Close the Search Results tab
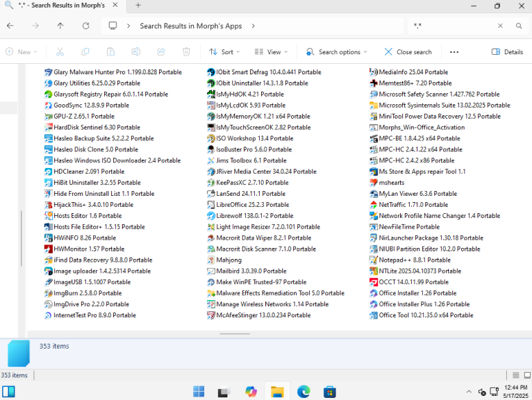The width and height of the screenshot is (532, 400). 115,5
